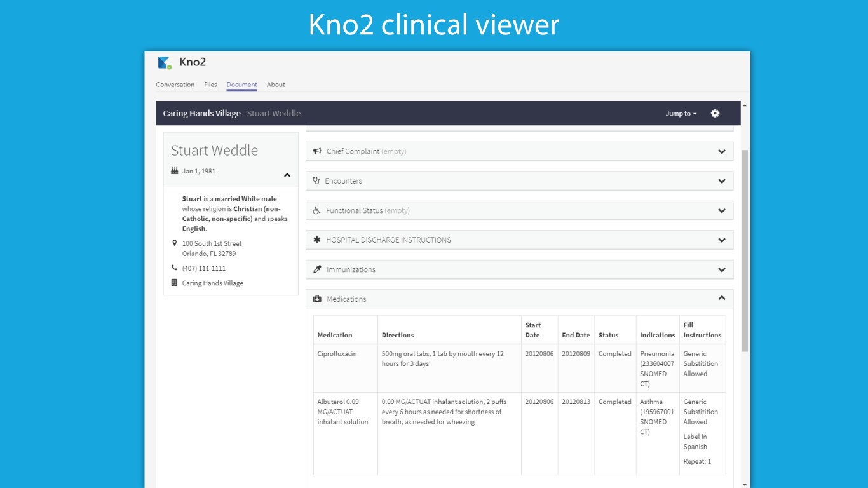Click the Immunizations syringe icon
The width and height of the screenshot is (868, 488).
[317, 269]
